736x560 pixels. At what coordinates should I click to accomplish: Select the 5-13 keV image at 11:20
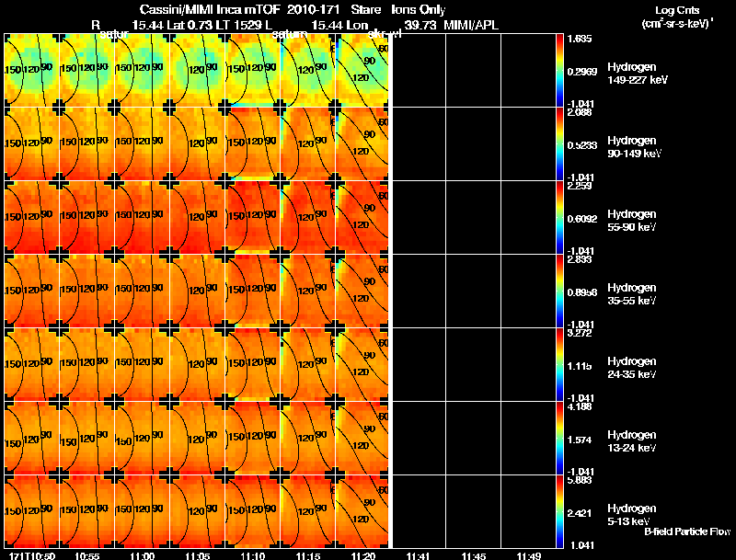pyautogui.click(x=362, y=511)
